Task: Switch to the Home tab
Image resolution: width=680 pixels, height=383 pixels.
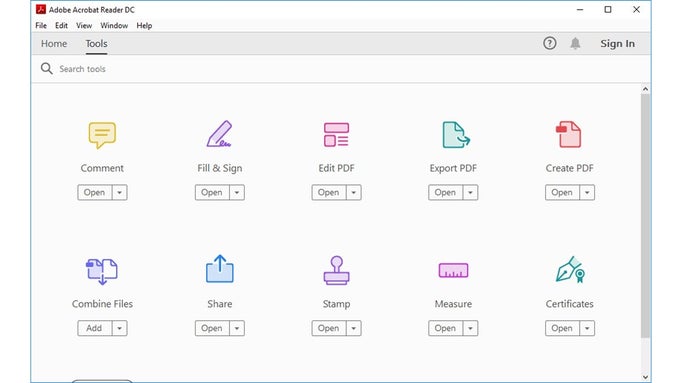Action: [54, 44]
